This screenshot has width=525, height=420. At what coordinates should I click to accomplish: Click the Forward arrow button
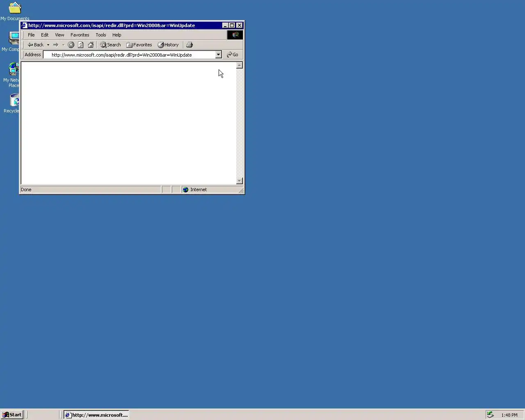[56, 45]
